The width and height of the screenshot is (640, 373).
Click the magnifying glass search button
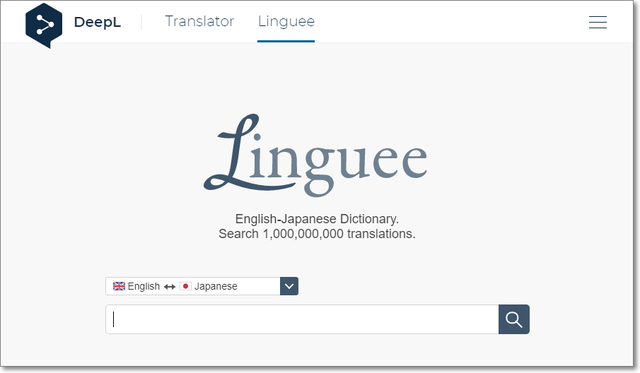(x=514, y=319)
